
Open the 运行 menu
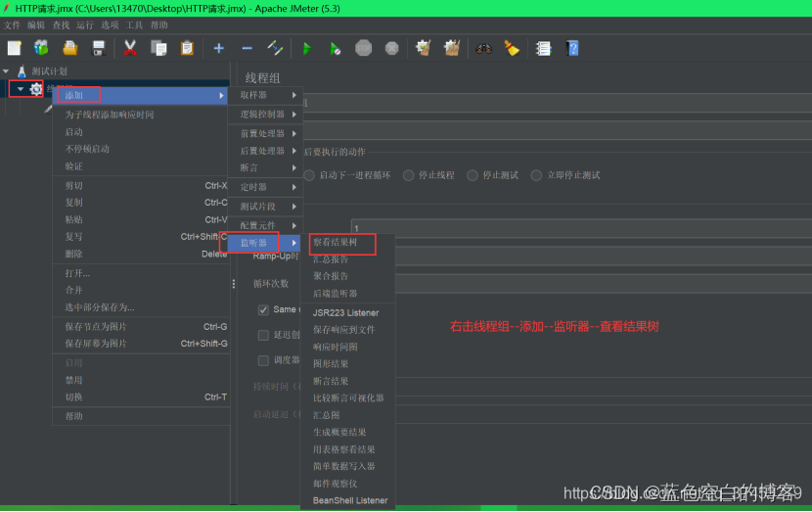(85, 24)
